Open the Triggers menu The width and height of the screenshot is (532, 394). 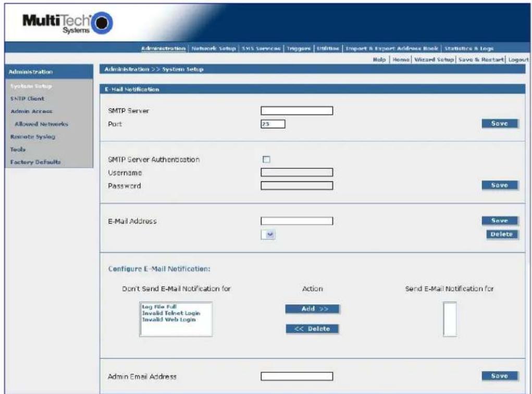(299, 48)
